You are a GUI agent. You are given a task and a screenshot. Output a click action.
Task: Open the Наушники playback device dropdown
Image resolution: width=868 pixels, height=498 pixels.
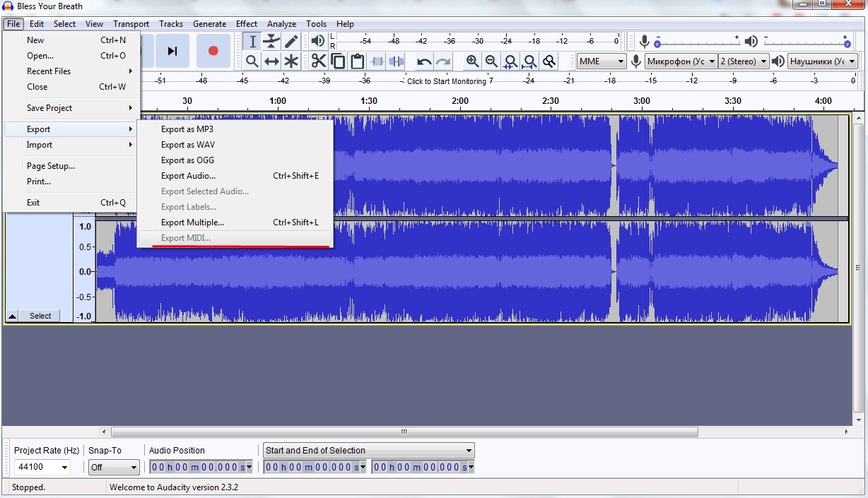click(x=823, y=61)
